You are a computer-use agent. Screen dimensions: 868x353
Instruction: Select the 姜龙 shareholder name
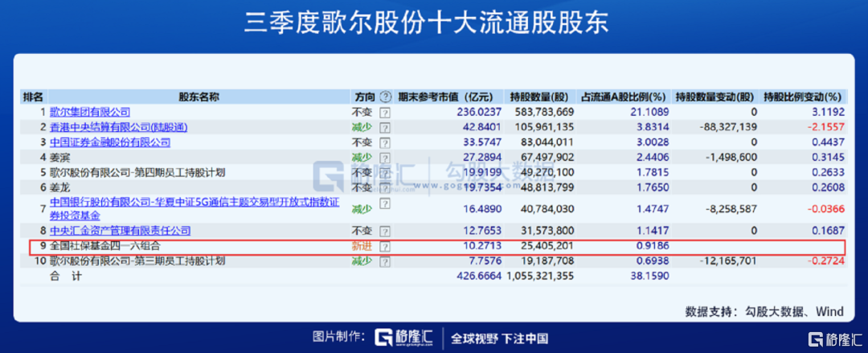pos(59,187)
